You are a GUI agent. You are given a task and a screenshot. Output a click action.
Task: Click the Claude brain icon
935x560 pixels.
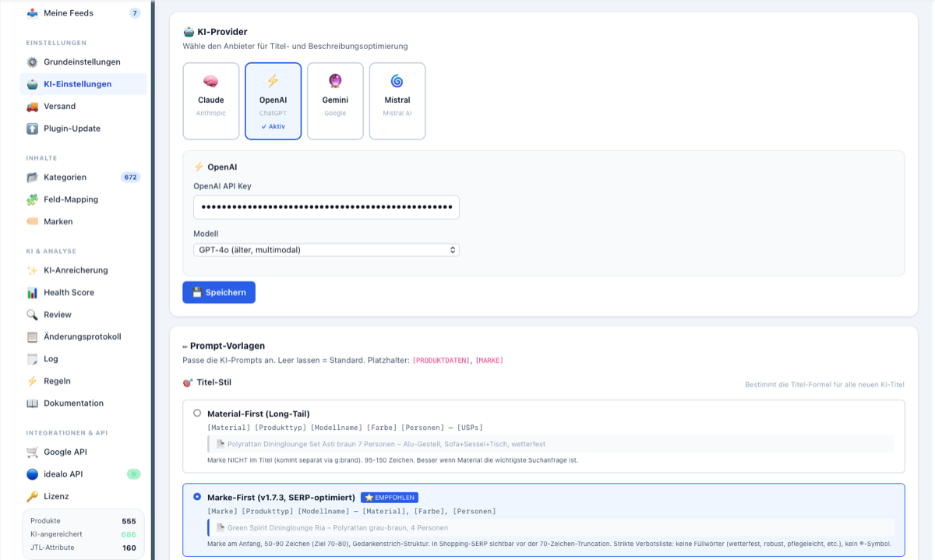pyautogui.click(x=210, y=81)
